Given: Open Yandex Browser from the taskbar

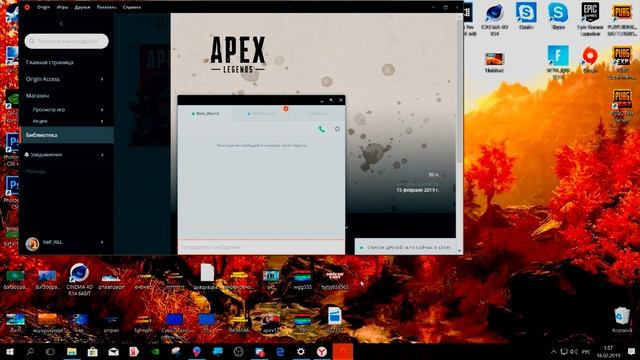Looking at the screenshot, I should [322, 352].
